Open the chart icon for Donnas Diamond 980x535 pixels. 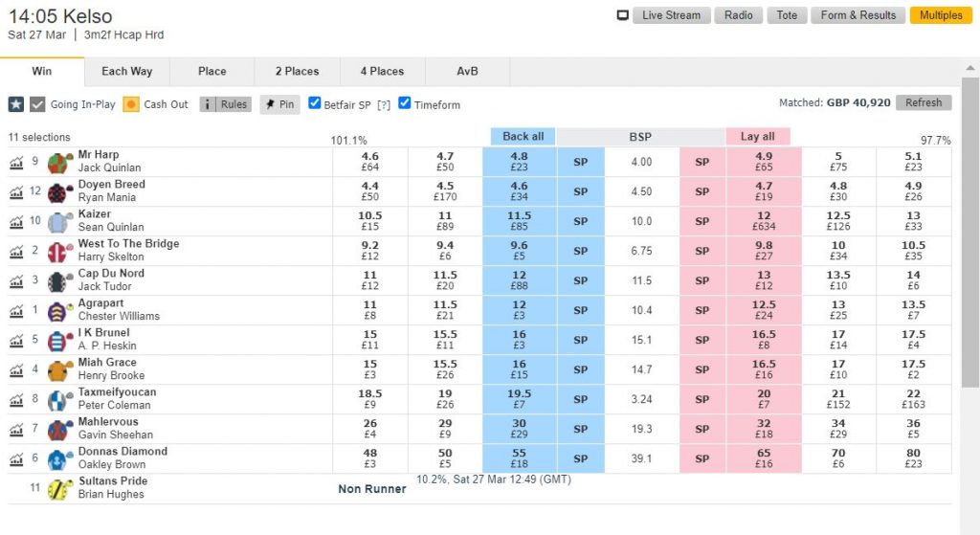click(x=16, y=459)
